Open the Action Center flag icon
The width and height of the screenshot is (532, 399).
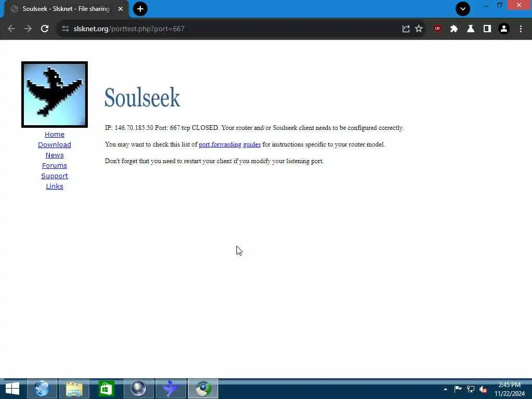(x=458, y=389)
